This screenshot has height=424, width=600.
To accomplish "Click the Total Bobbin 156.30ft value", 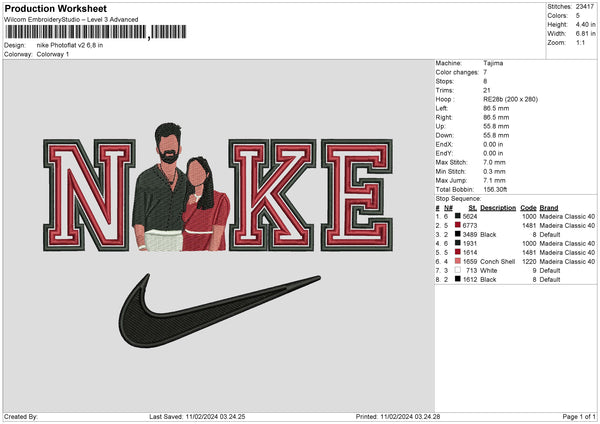I will pyautogui.click(x=495, y=189).
